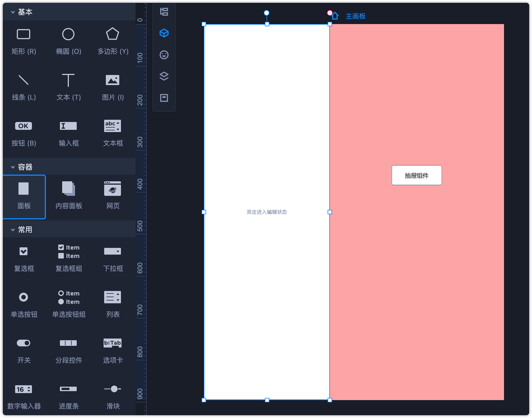Select the Text (文本) tool
The image size is (532, 418).
(x=68, y=87)
